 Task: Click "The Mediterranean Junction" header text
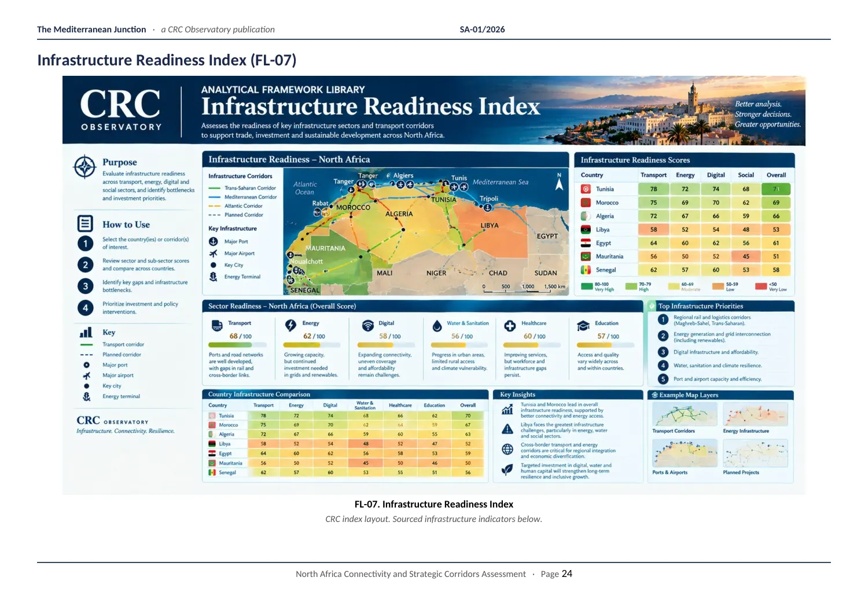coord(91,30)
